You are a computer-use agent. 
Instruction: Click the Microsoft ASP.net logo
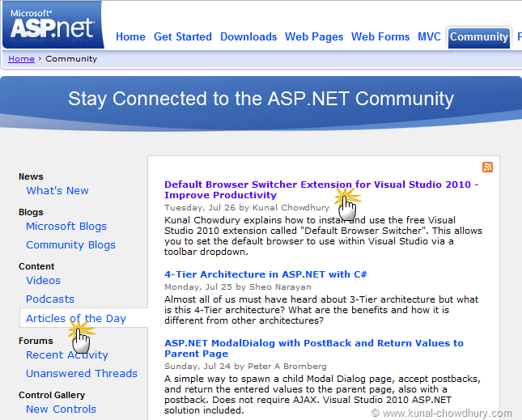pos(52,26)
